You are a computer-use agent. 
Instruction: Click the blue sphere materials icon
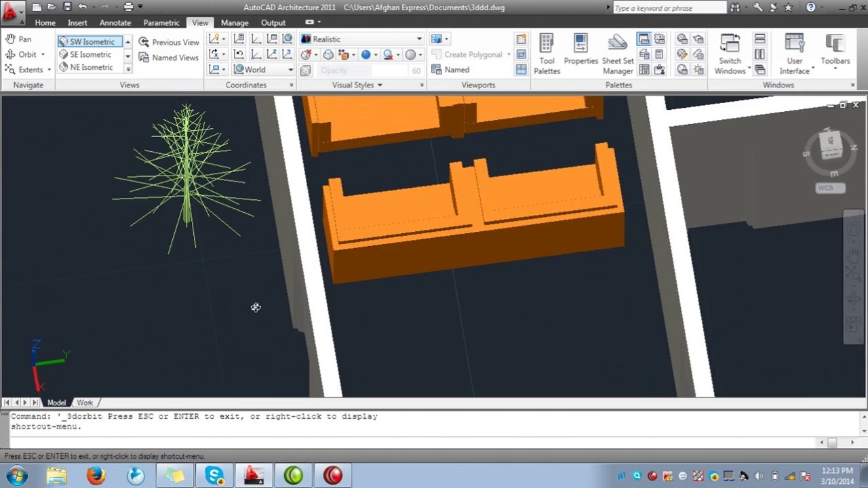tap(366, 55)
